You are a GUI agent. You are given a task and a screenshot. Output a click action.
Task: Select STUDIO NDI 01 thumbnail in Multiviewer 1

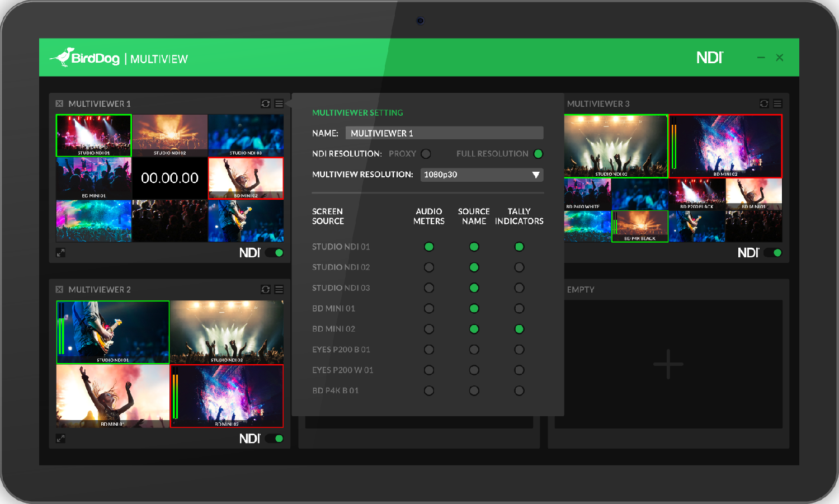[94, 135]
